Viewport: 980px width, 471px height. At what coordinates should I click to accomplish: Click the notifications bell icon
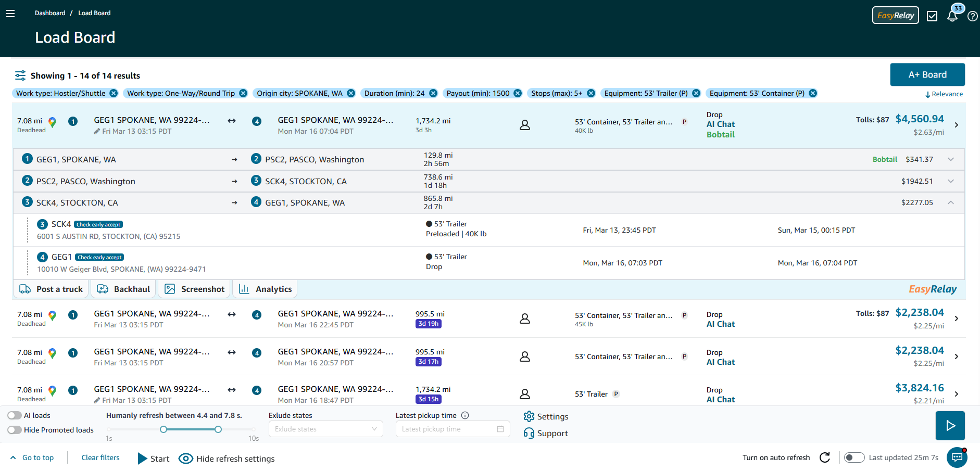point(952,16)
